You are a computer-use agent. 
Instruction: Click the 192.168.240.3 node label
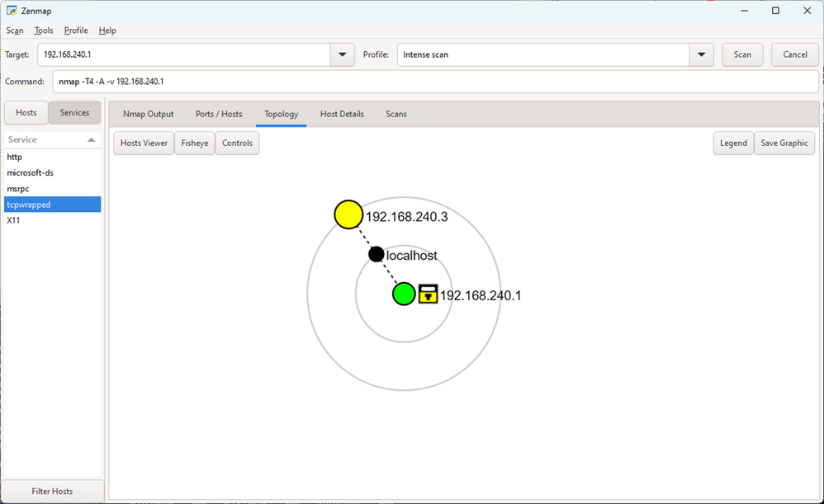pyautogui.click(x=407, y=217)
